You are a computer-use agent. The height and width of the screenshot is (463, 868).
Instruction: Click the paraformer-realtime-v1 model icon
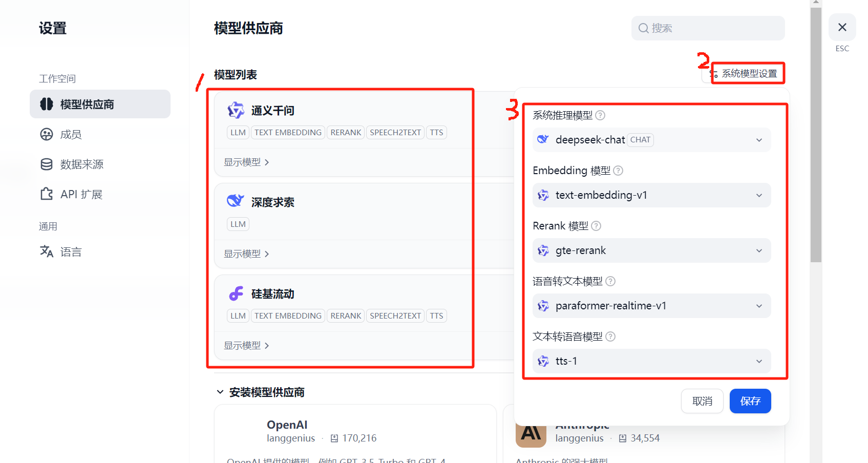click(x=543, y=306)
